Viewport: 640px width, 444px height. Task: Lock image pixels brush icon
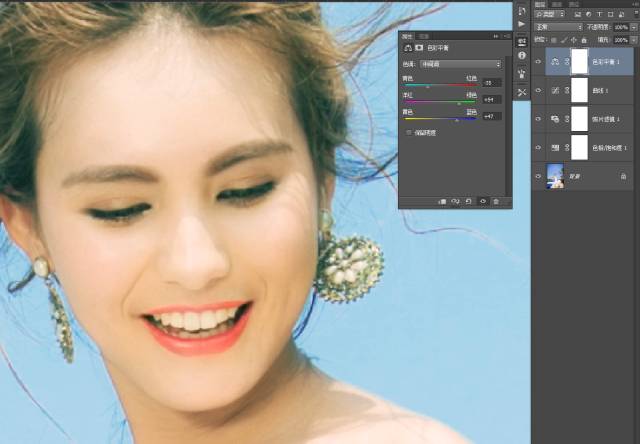564,40
